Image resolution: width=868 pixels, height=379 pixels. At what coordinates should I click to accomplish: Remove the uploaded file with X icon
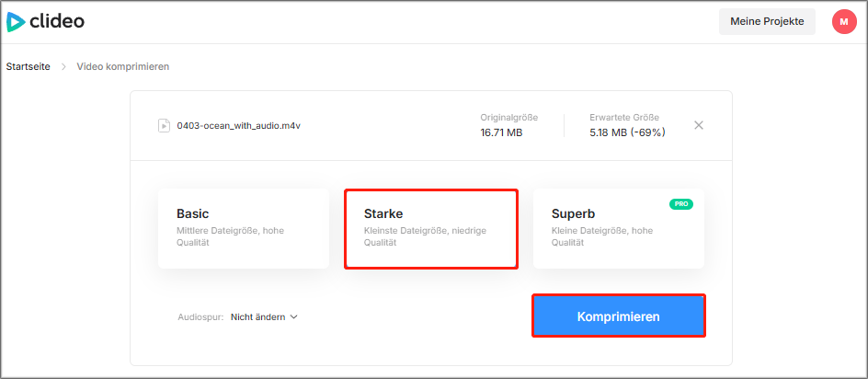click(x=698, y=125)
